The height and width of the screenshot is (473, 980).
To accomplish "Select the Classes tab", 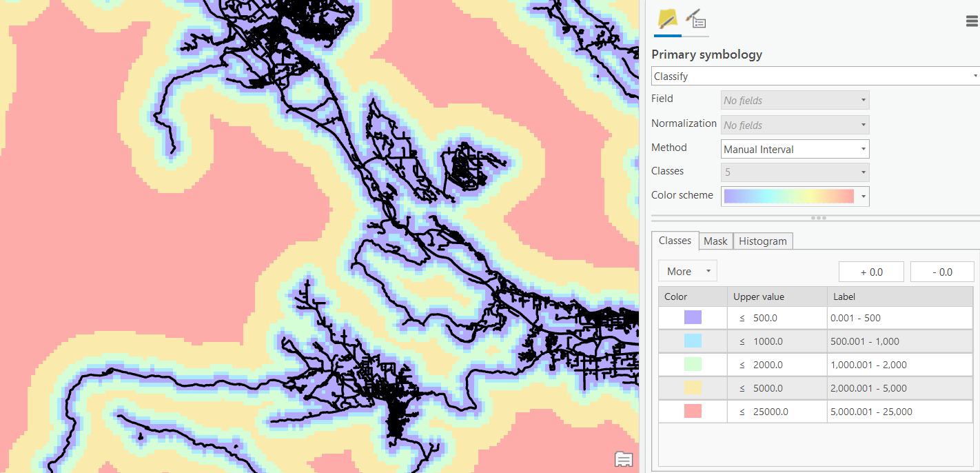I will (675, 241).
